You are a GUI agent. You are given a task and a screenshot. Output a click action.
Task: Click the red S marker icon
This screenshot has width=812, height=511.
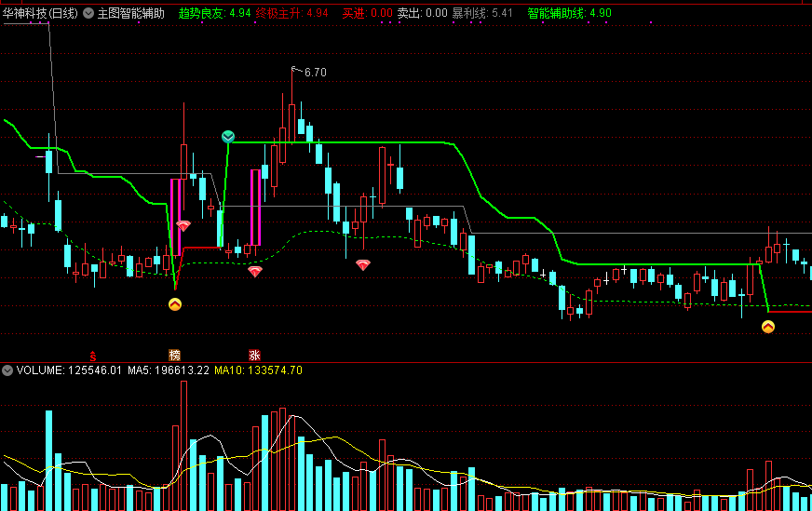tap(93, 356)
